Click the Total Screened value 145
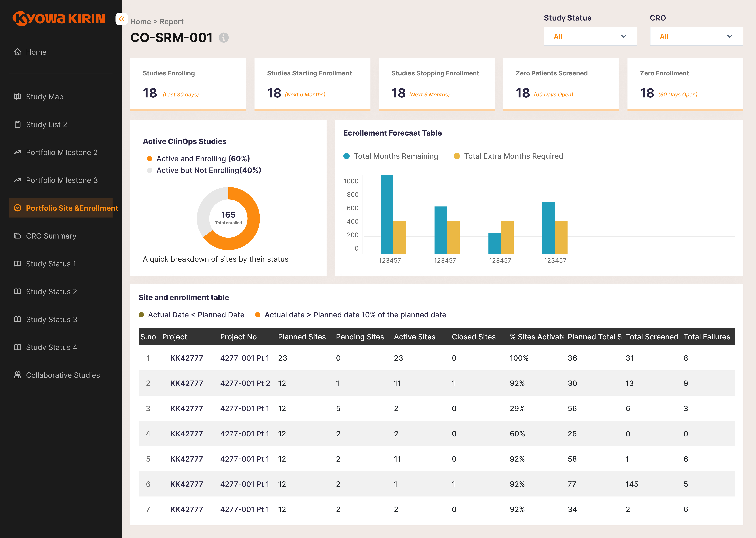Viewport: 756px width, 538px height. click(x=632, y=484)
